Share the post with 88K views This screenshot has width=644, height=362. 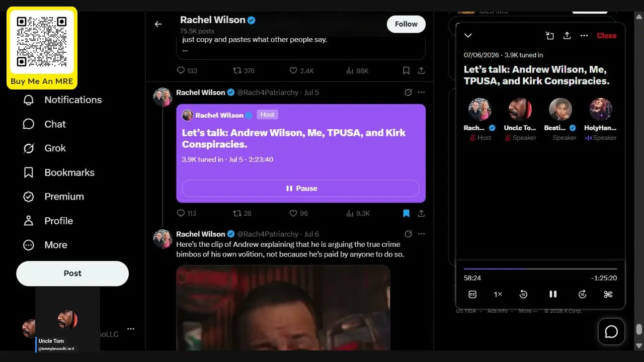pos(421,71)
